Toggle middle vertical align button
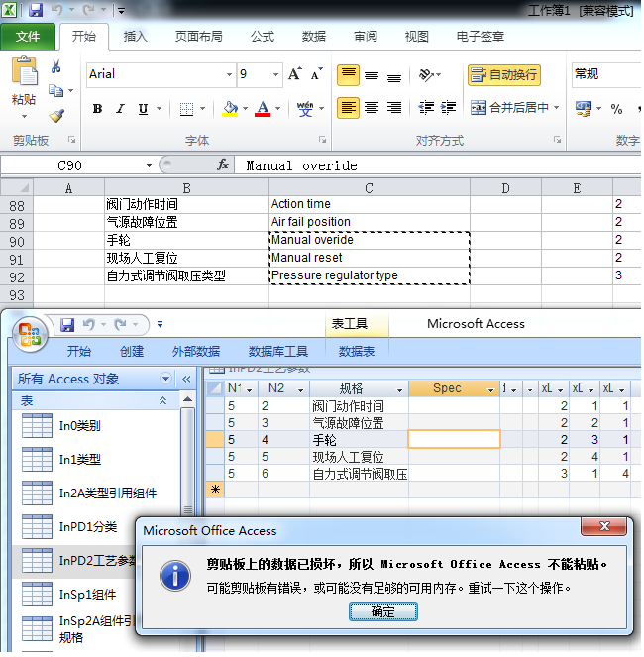Viewport: 644px width, 657px height. 372,75
